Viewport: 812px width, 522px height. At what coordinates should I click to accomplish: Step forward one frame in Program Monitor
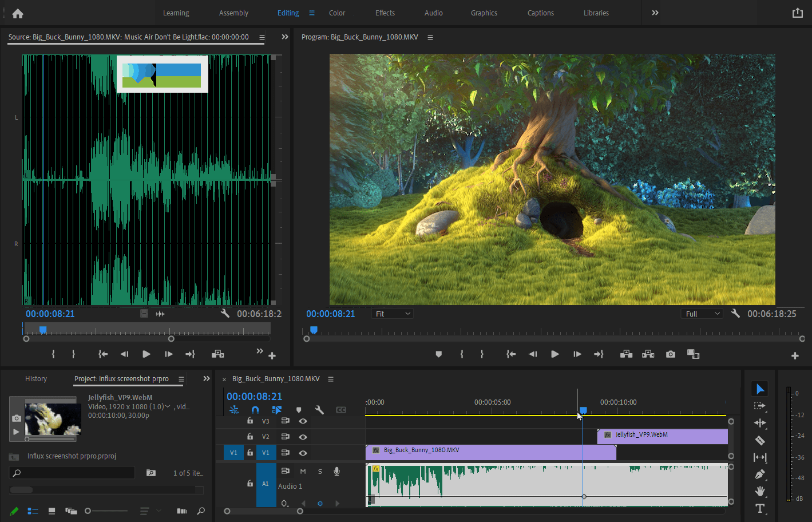point(577,354)
